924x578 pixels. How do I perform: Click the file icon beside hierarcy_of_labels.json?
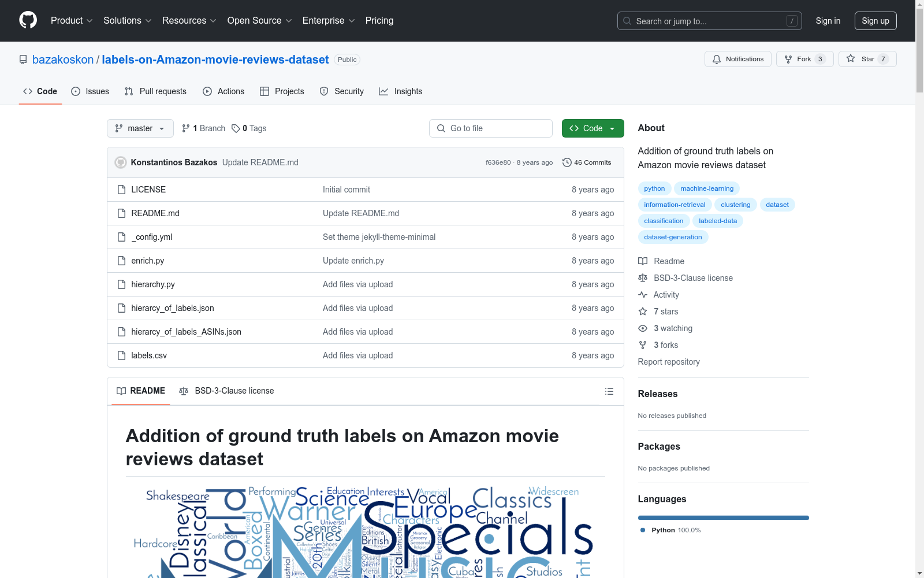click(121, 308)
